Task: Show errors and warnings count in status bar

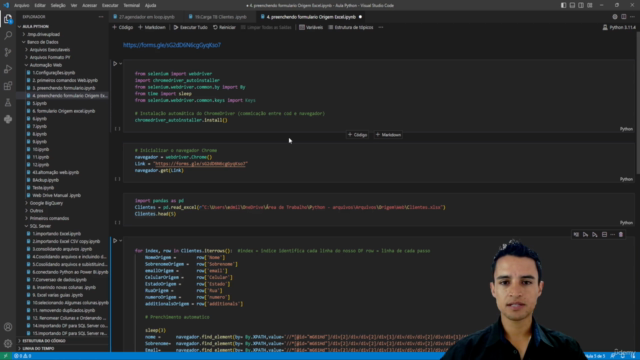Action: click(22, 356)
